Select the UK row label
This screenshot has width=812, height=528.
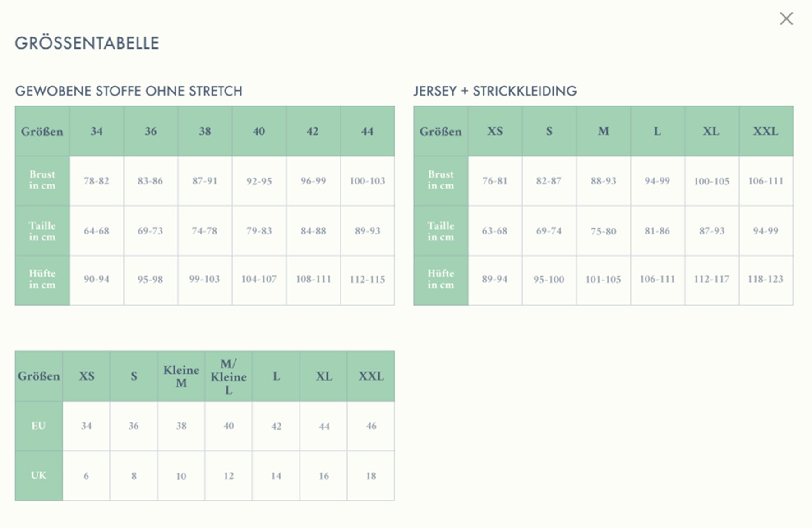click(39, 475)
